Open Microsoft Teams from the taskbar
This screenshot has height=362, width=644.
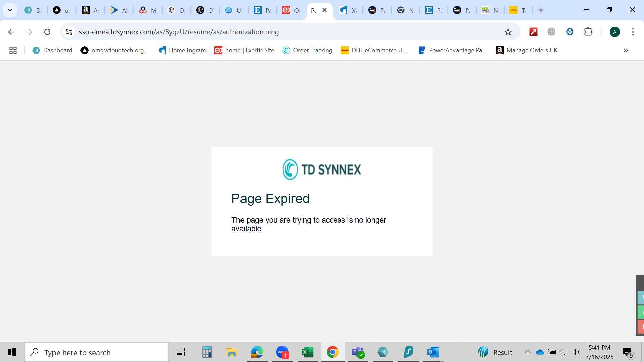(x=358, y=352)
